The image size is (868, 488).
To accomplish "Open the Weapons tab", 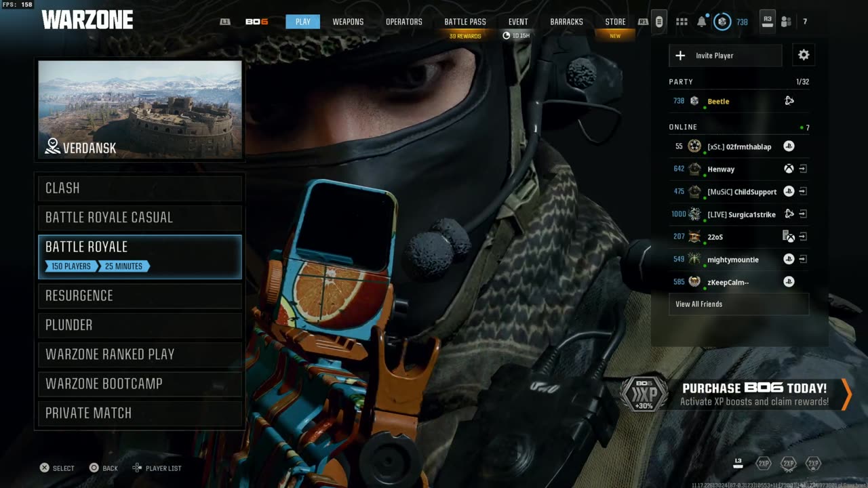I will pos(348,22).
